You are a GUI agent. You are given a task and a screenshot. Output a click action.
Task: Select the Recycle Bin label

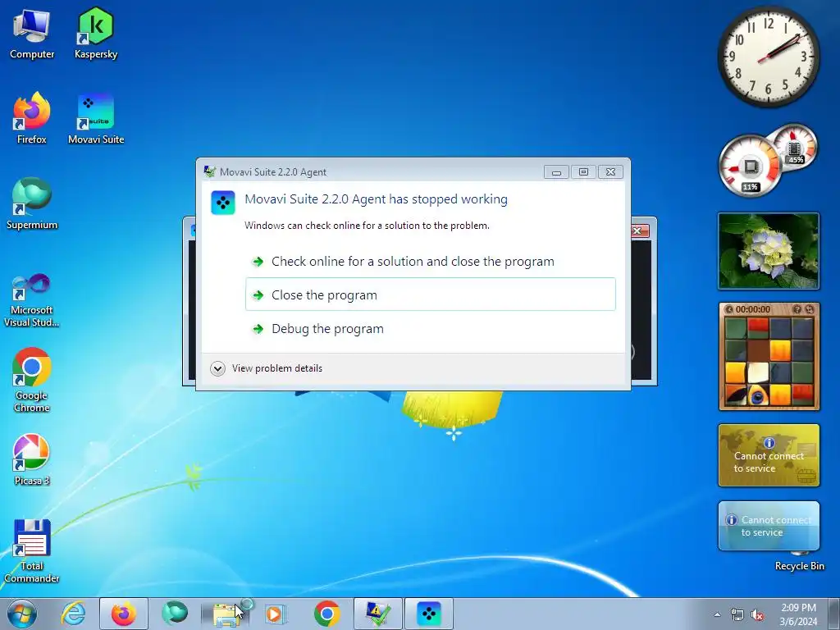799,566
